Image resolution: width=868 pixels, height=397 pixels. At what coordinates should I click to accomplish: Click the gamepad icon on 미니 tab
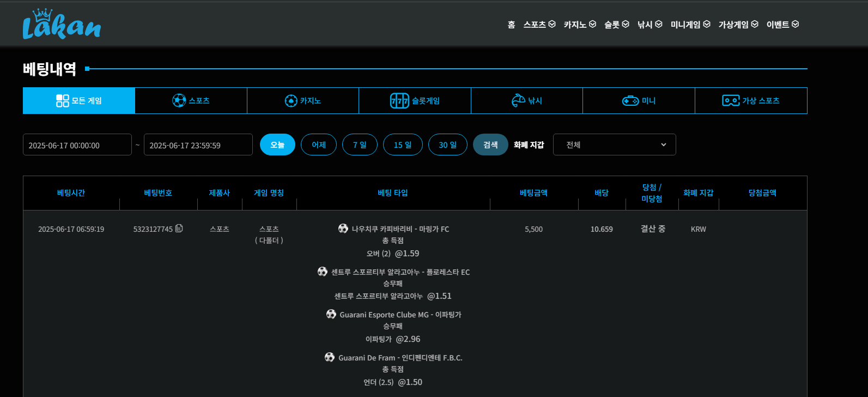point(630,101)
